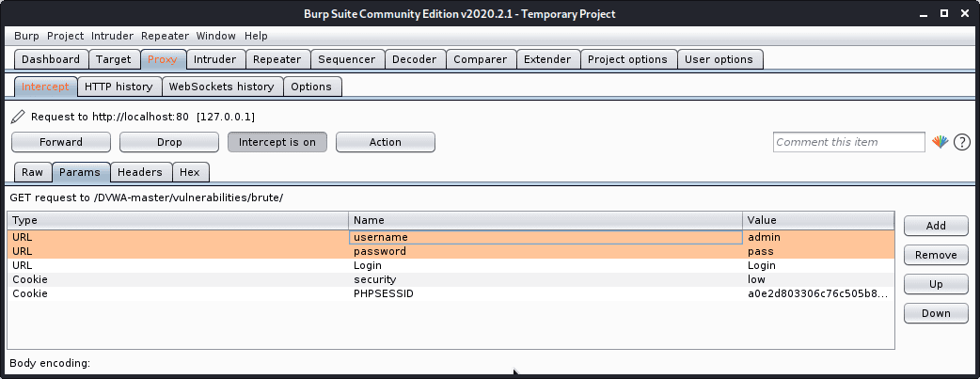Image resolution: width=980 pixels, height=379 pixels.
Task: Select the PHPSESSID cookie name cell
Action: [545, 293]
